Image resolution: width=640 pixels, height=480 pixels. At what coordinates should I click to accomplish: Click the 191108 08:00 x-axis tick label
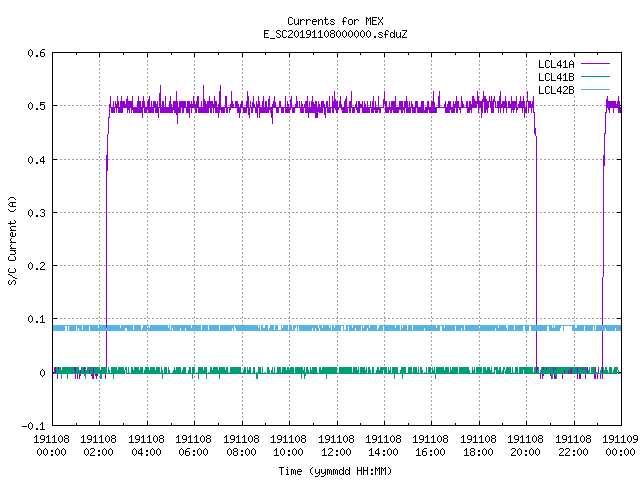(x=241, y=446)
